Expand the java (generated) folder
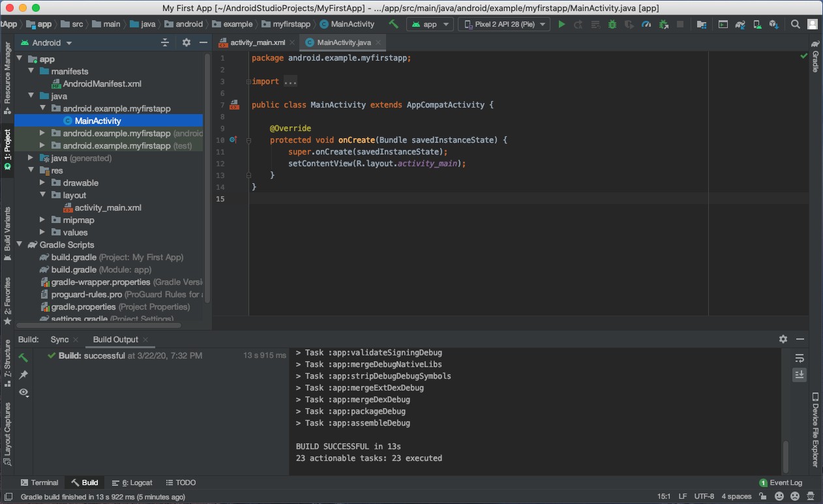 click(x=31, y=158)
